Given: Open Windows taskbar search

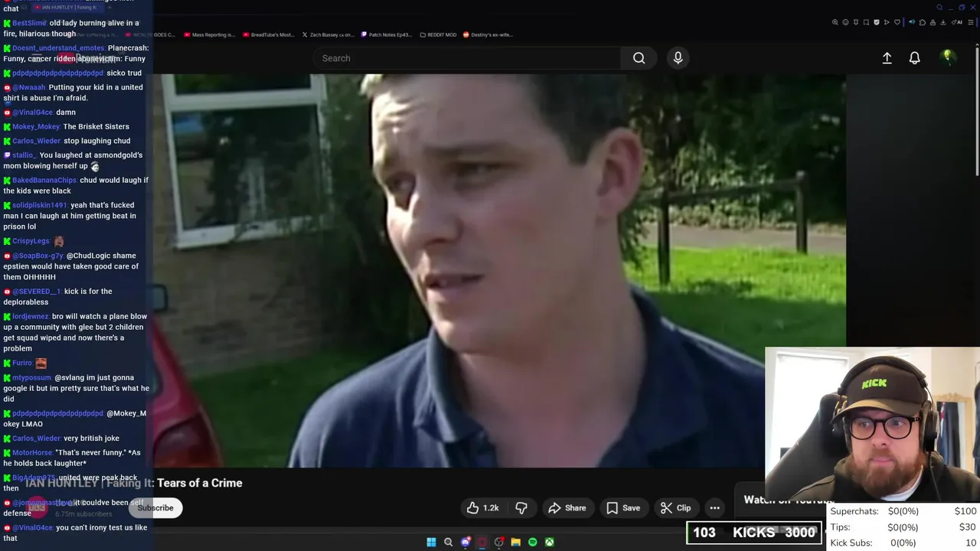Looking at the screenshot, I should 448,542.
